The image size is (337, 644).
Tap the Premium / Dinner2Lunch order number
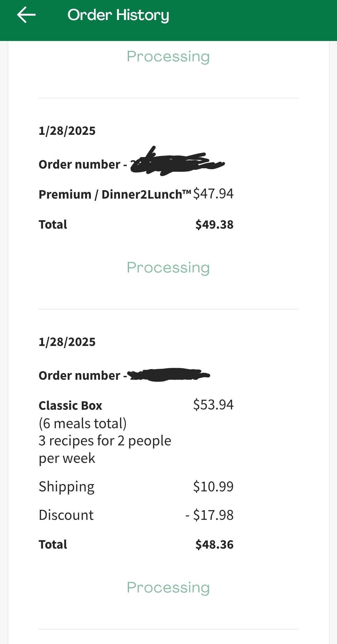coord(131,164)
